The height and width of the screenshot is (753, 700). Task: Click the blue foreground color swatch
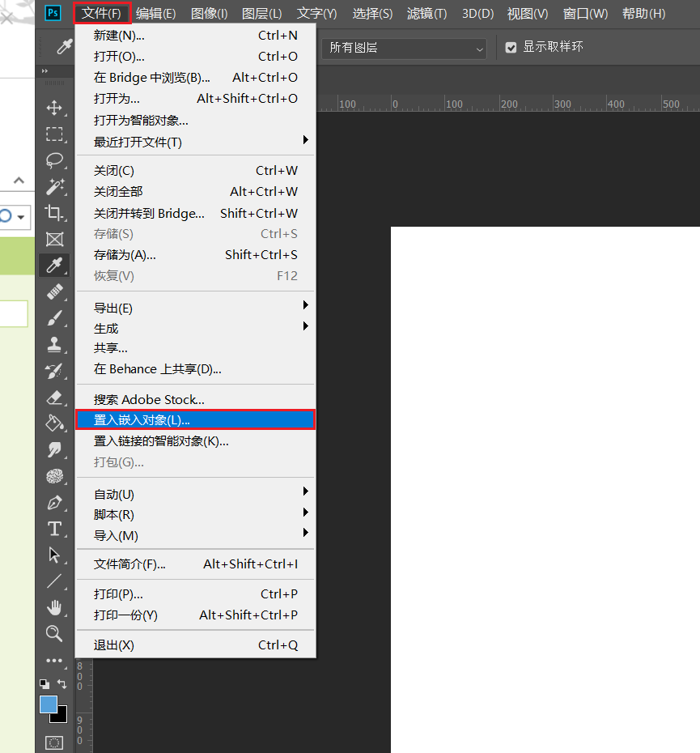[48, 704]
